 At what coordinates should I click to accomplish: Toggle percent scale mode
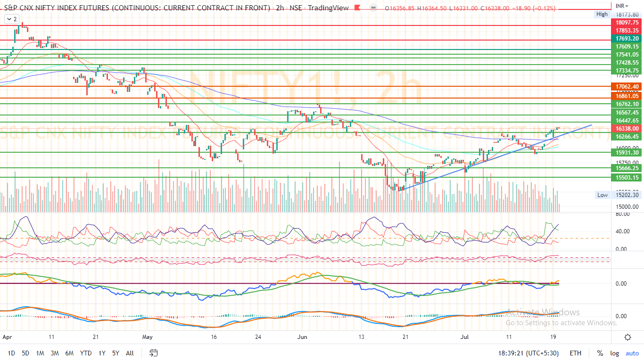point(600,353)
